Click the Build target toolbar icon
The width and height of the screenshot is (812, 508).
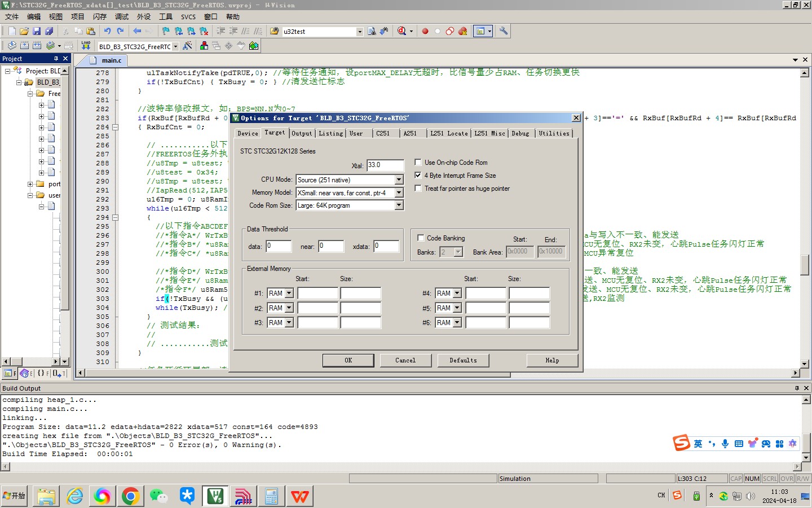coord(24,46)
